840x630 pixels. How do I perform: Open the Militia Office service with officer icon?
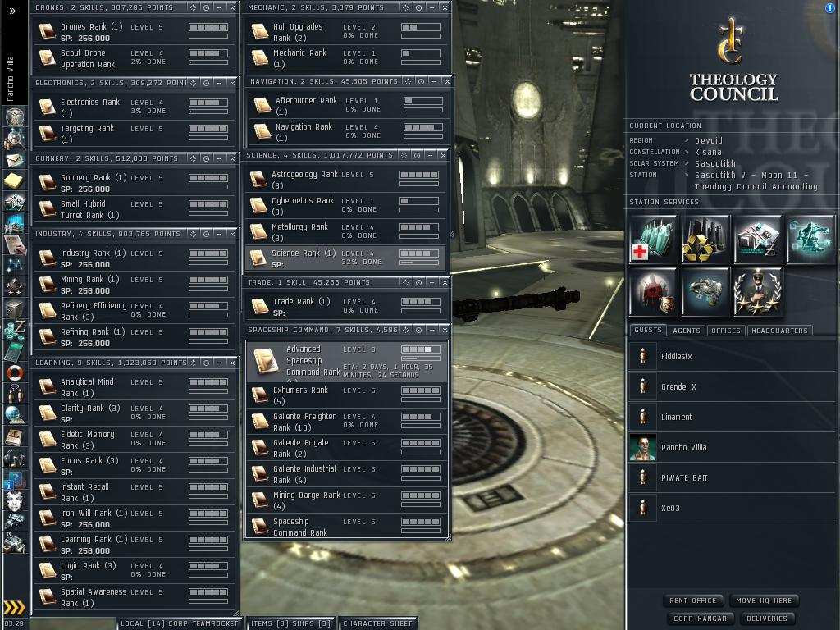point(757,292)
